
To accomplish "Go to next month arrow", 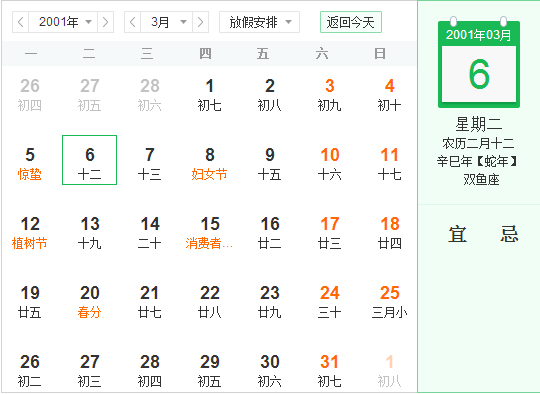I will point(200,22).
